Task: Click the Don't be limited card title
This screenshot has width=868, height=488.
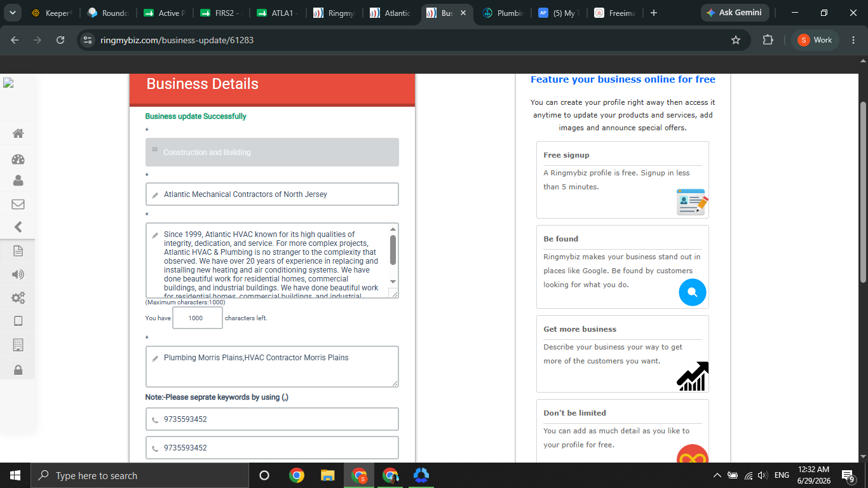Action: coord(575,413)
